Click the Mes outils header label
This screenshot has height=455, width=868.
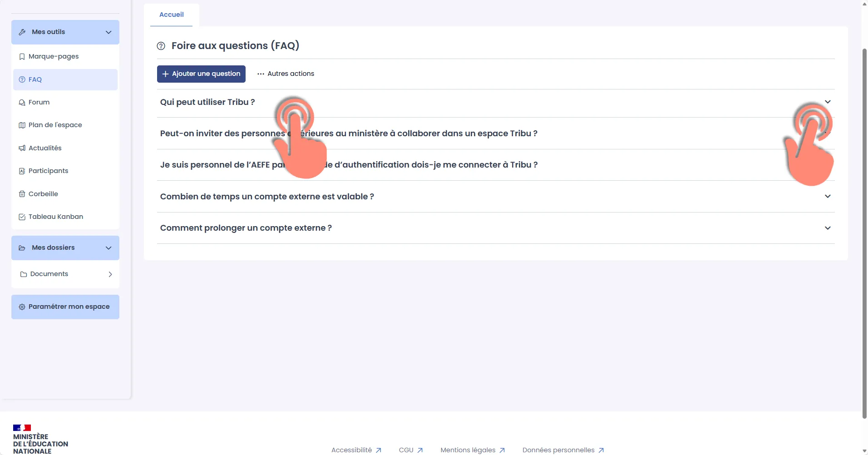coord(49,32)
